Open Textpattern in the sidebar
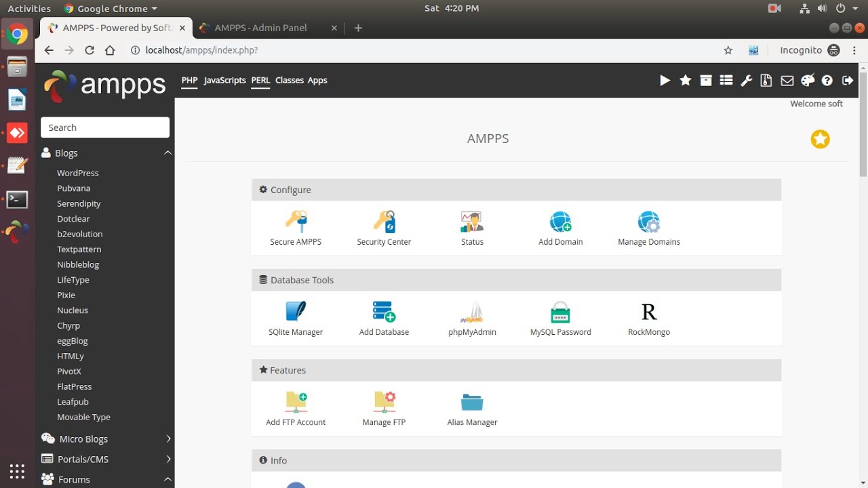Screen dimensions: 868x488 coord(79,249)
